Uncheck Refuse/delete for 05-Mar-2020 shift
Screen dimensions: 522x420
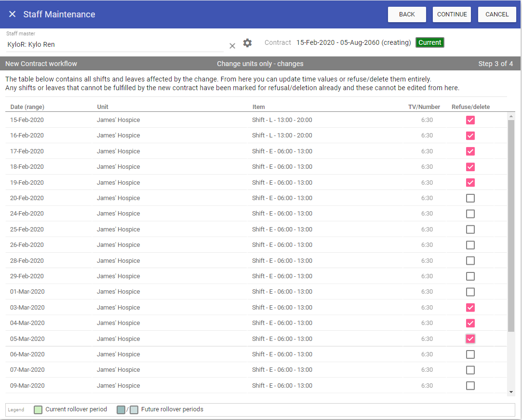470,339
